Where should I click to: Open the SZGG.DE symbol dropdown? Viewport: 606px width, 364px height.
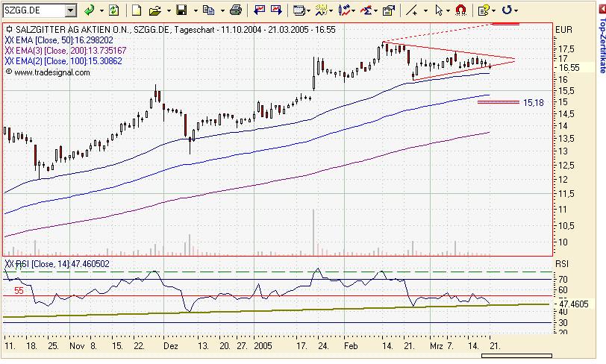tap(71, 10)
